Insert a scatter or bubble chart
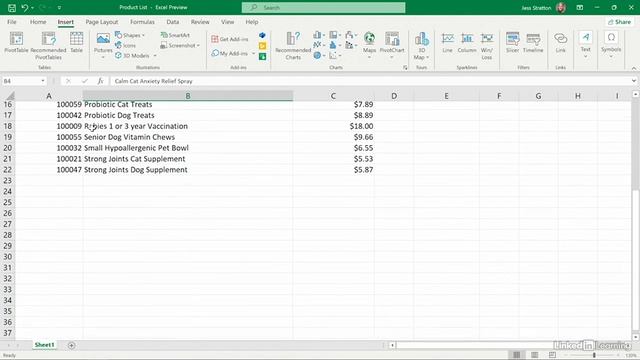Viewport: 640px width, 360px height. point(335,55)
